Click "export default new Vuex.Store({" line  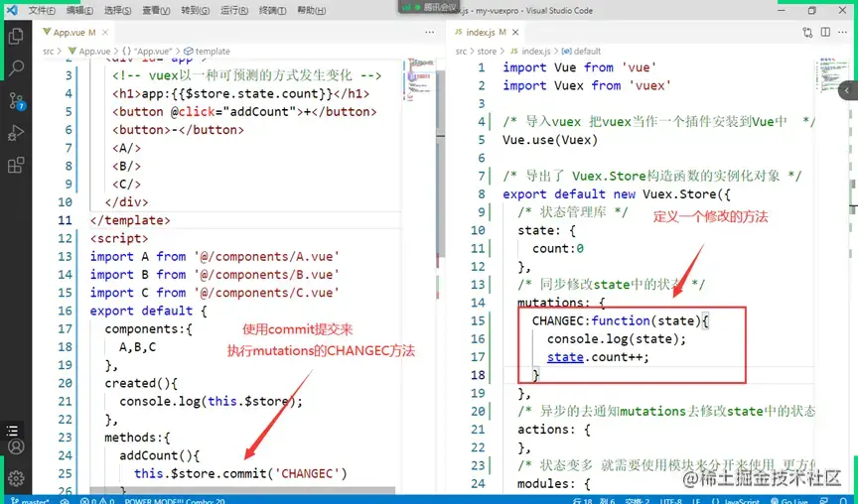point(617,194)
